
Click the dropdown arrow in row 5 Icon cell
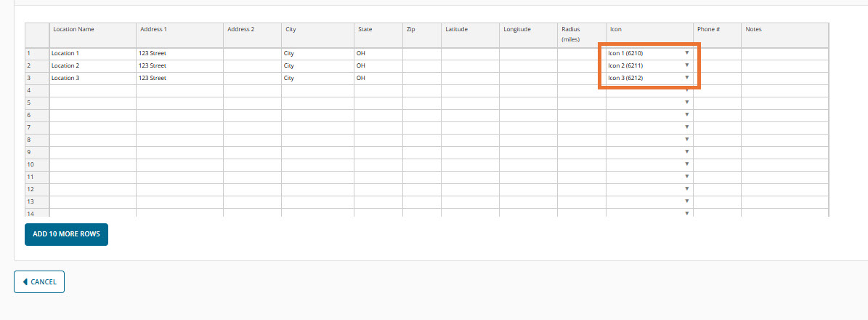686,103
